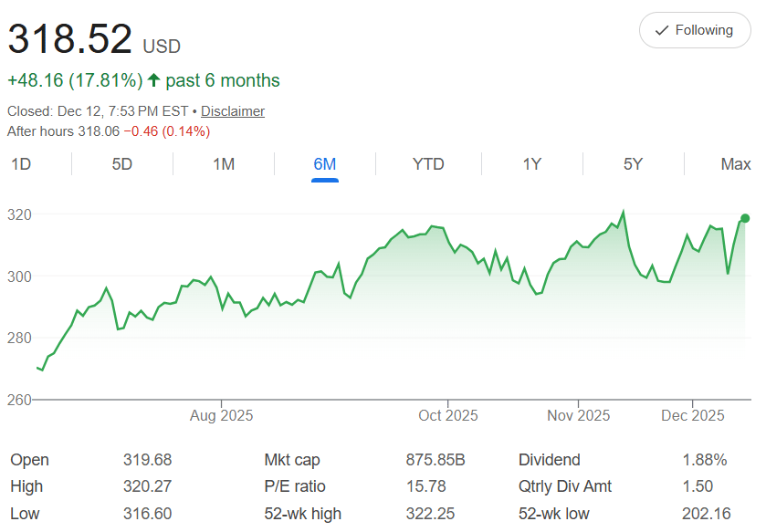Click the Aug 2025 axis label

click(x=221, y=416)
